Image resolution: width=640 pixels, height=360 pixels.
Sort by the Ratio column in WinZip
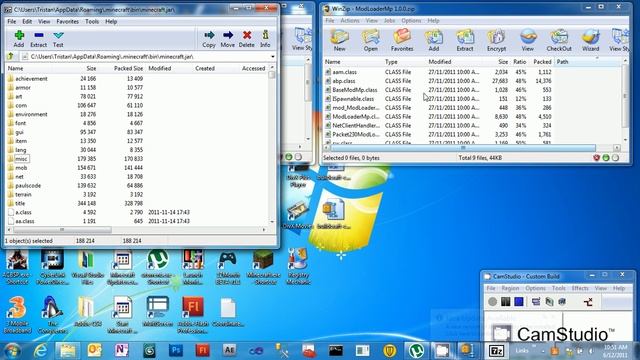click(519, 62)
